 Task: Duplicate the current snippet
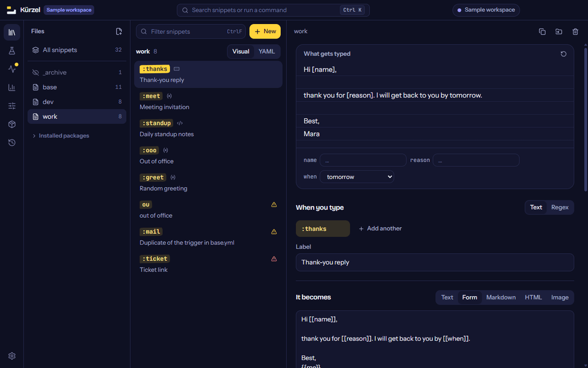[542, 32]
